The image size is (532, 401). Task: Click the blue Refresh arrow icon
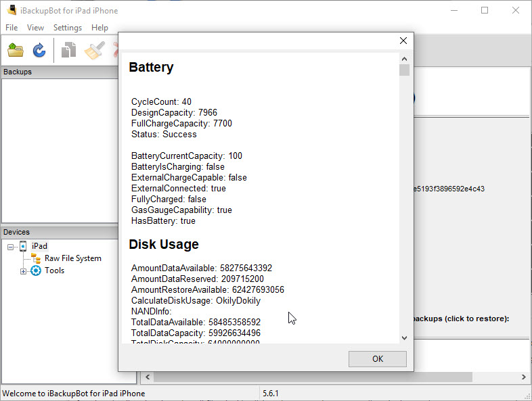pos(39,50)
